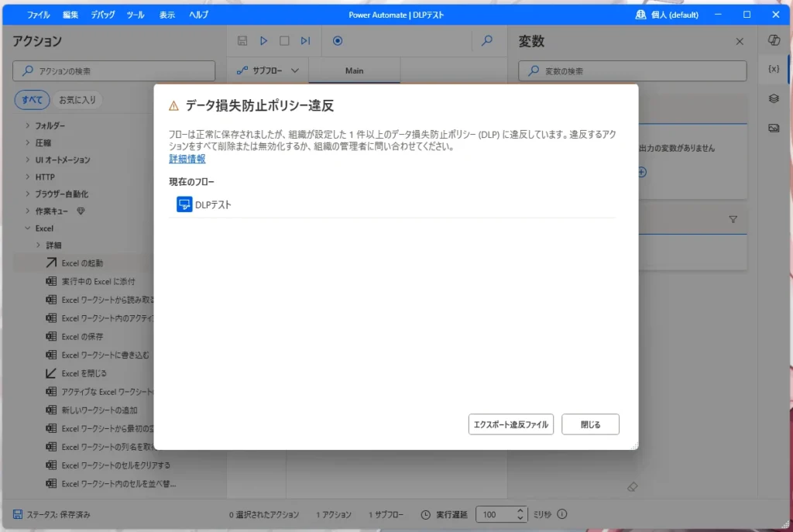Open the Copilot icon in the right sidebar
The image size is (793, 532).
pos(774,40)
